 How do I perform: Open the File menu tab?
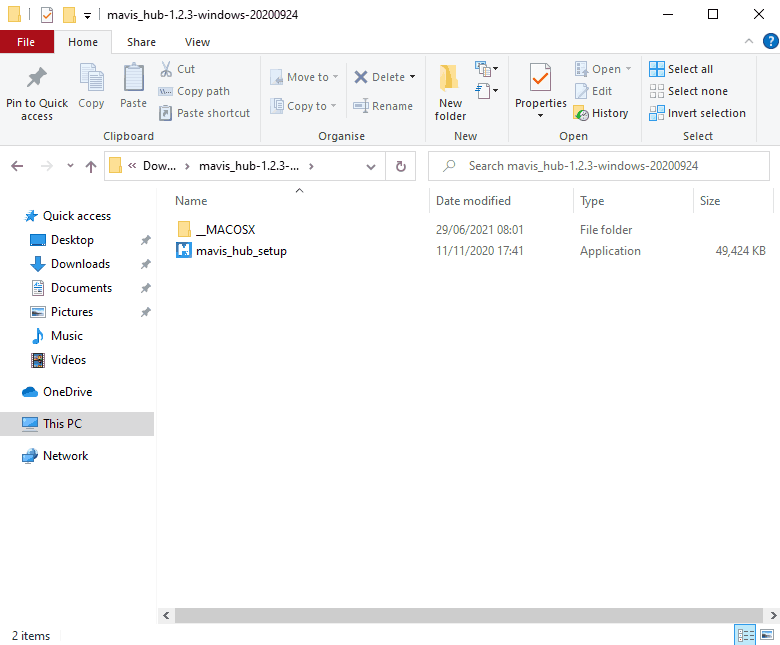26,42
